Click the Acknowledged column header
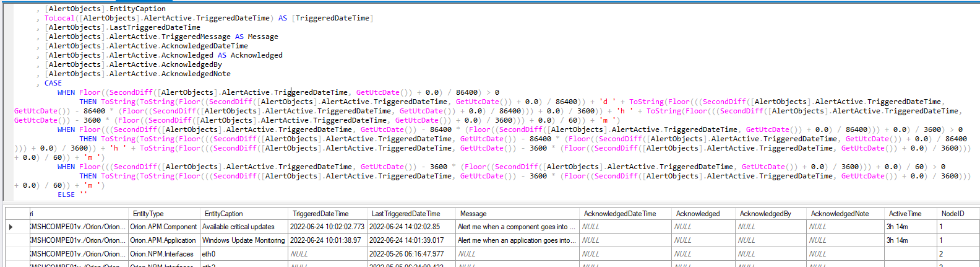 click(x=703, y=214)
